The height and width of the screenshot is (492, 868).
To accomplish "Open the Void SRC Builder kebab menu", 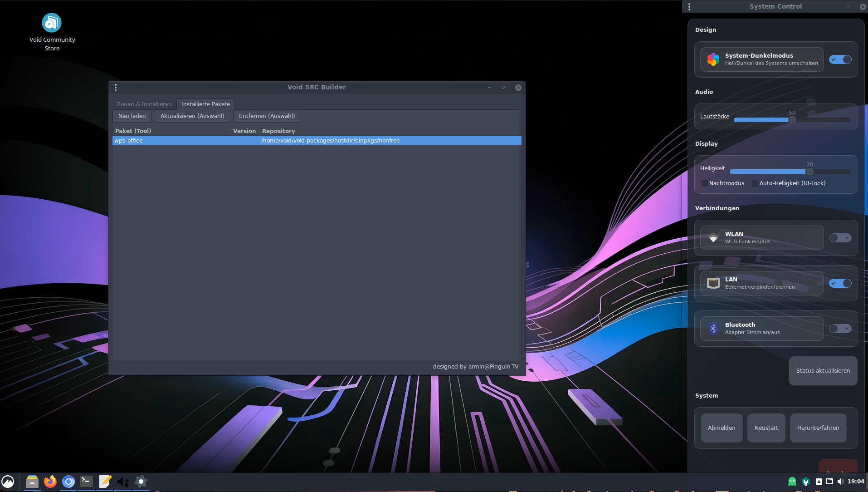I will pos(116,88).
